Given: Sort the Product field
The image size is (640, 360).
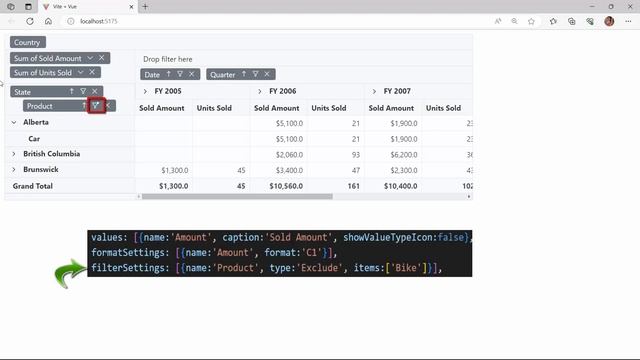Looking at the screenshot, I should pos(84,106).
